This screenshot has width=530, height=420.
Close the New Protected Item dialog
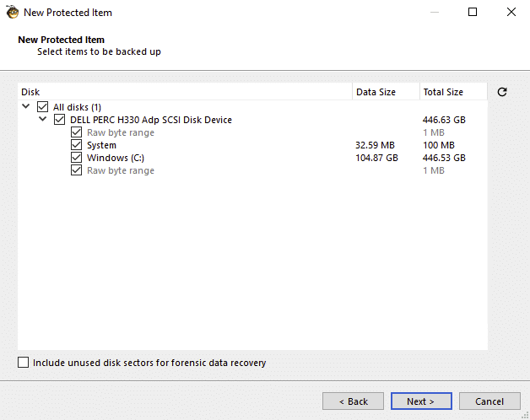tap(511, 12)
